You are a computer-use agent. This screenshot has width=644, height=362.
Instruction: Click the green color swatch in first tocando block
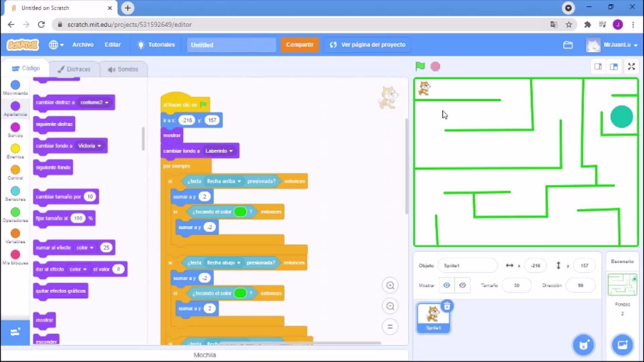(240, 212)
